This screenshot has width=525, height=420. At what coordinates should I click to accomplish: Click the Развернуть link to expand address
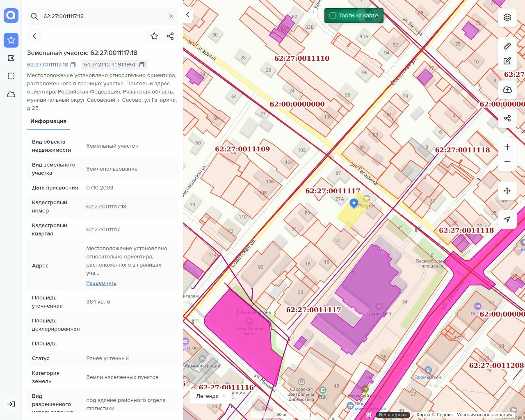coord(101,283)
